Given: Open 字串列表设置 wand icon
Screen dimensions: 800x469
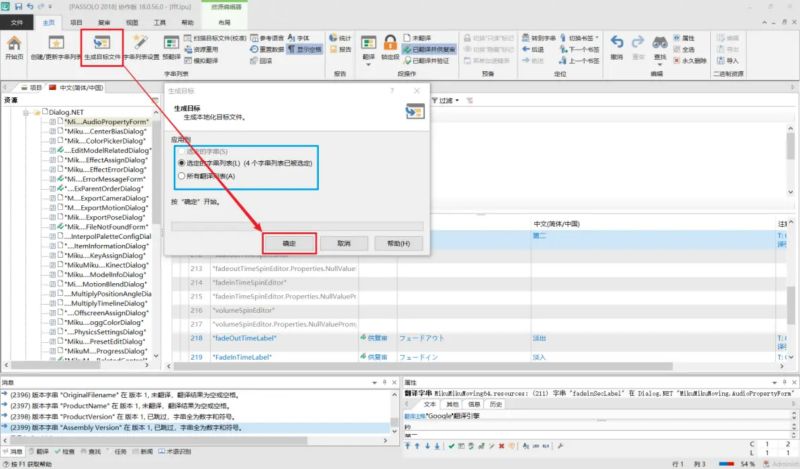Looking at the screenshot, I should click(x=140, y=47).
